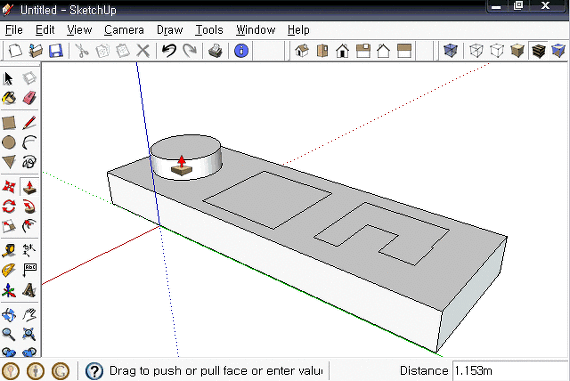Cut selection with scissors icon

[82, 51]
